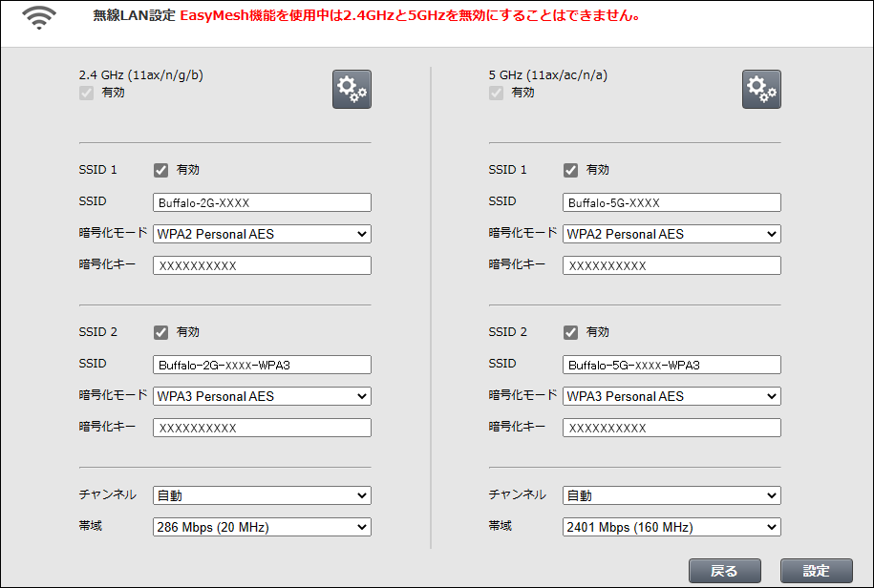
Task: Click the Buffalo-2G-xxxx-WPA3 SSID field
Action: pos(262,365)
